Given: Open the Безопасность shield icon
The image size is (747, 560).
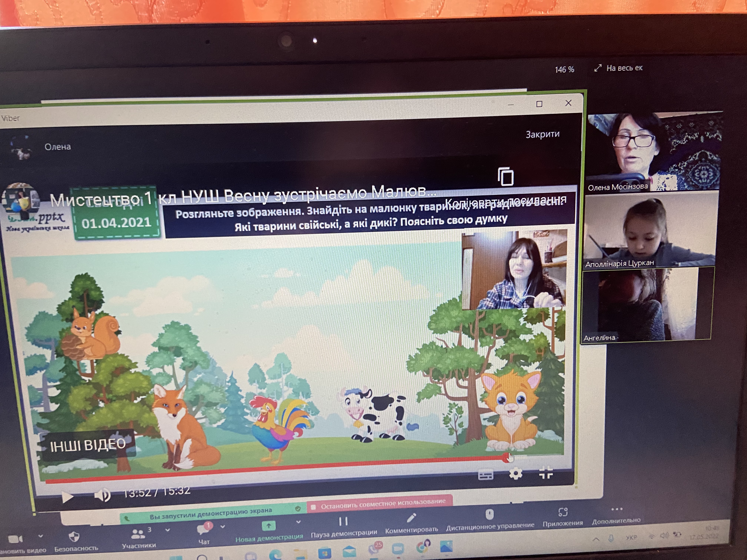Looking at the screenshot, I should [x=74, y=537].
